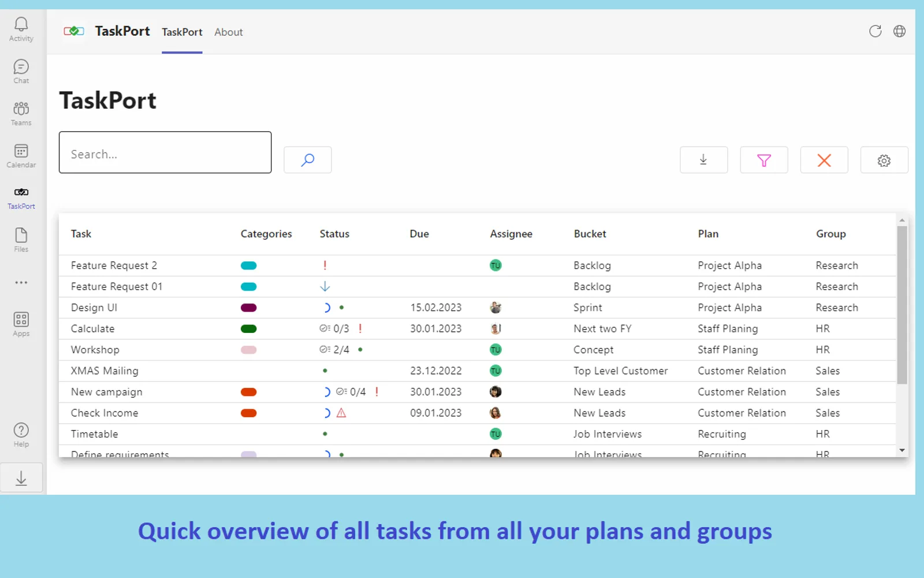Click the download export toolbar button
The image size is (924, 578).
point(704,160)
